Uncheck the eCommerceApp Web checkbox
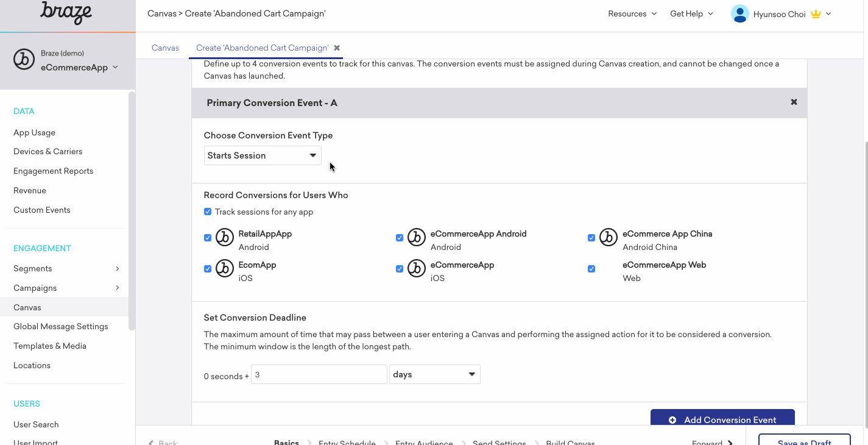The image size is (868, 445). click(x=591, y=269)
